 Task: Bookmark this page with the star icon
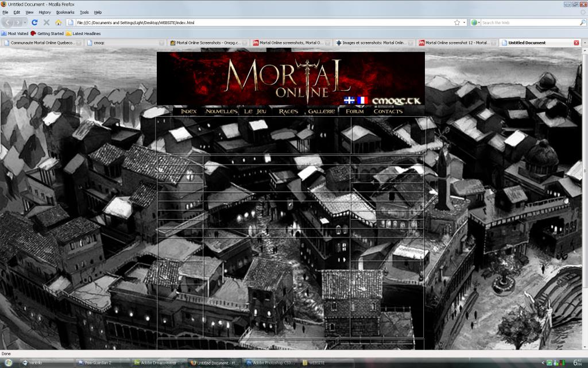(x=457, y=22)
